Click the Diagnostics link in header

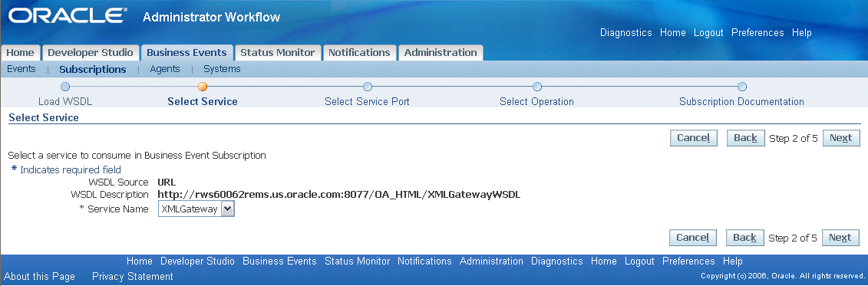[x=626, y=33]
